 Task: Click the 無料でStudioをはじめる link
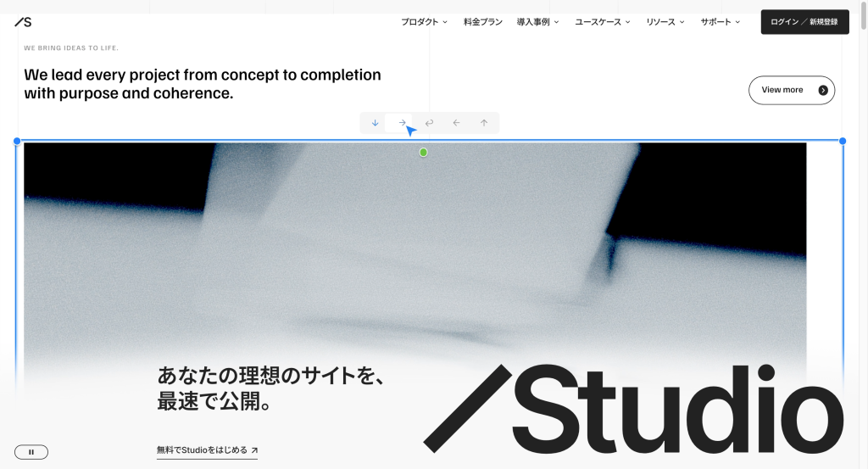pos(207,450)
